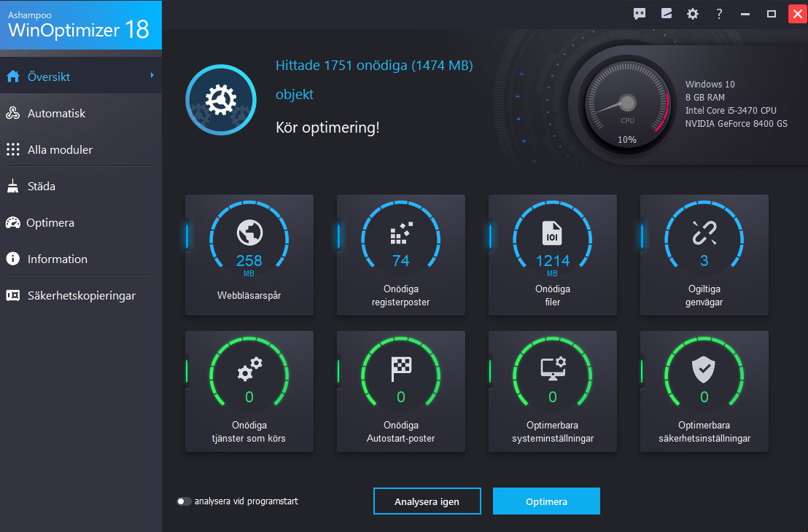
Task: Click the Alla moduler grid icon
Action: point(13,149)
